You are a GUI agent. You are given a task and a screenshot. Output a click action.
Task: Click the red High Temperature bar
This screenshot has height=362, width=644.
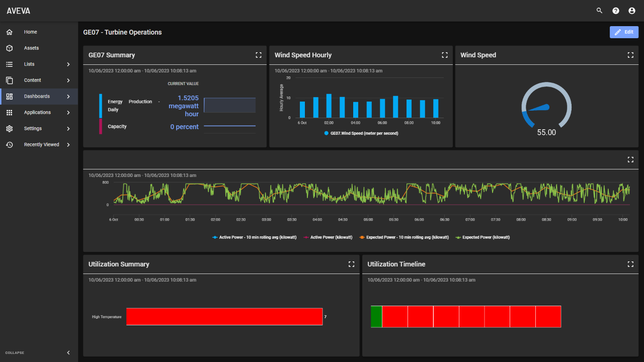point(224,317)
